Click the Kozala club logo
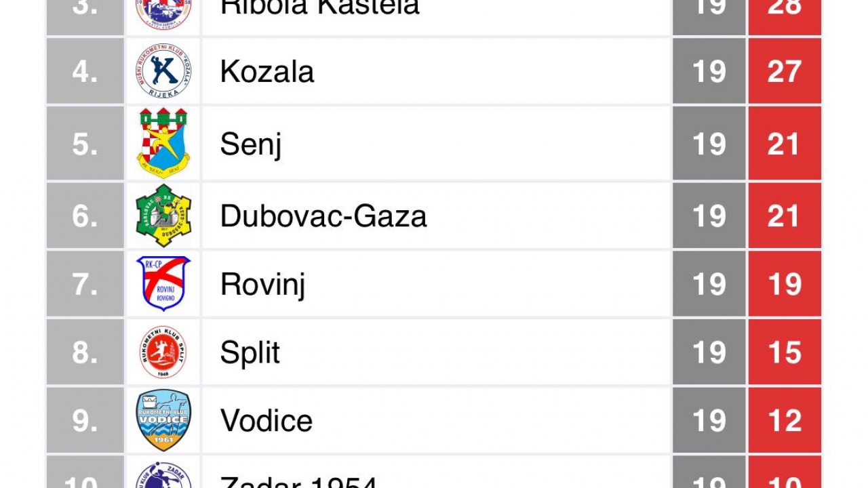Image resolution: width=868 pixels, height=488 pixels. click(x=163, y=71)
